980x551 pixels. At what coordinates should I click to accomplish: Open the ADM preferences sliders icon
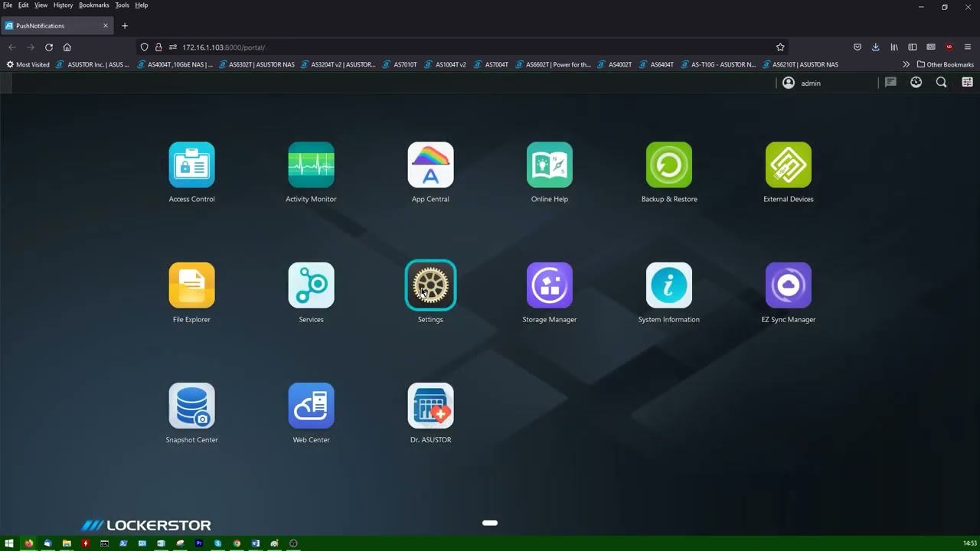click(x=967, y=83)
